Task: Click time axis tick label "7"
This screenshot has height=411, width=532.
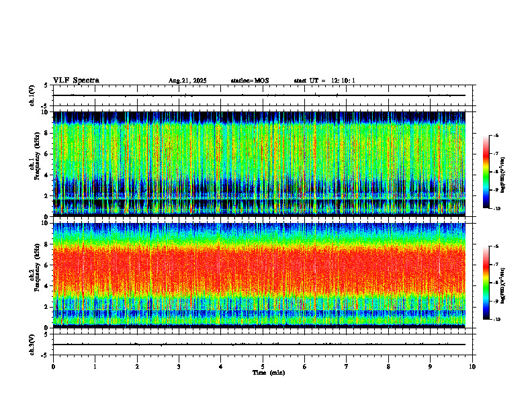Action: click(347, 367)
